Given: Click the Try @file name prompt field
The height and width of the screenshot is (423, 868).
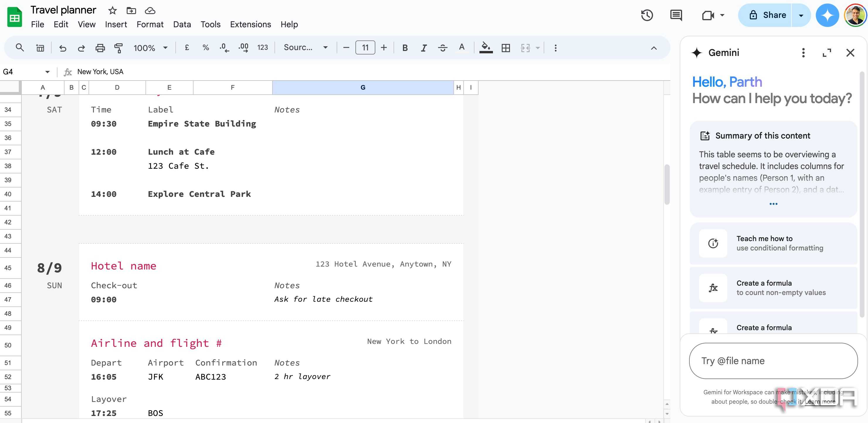Looking at the screenshot, I should (x=773, y=361).
